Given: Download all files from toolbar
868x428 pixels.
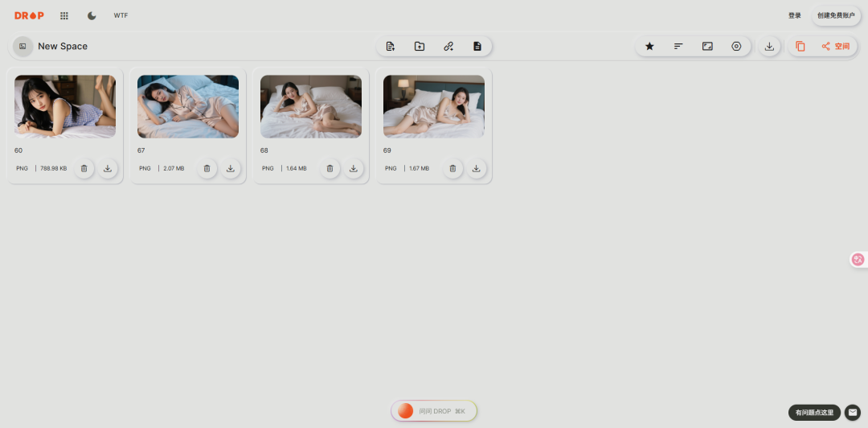Looking at the screenshot, I should pyautogui.click(x=769, y=47).
